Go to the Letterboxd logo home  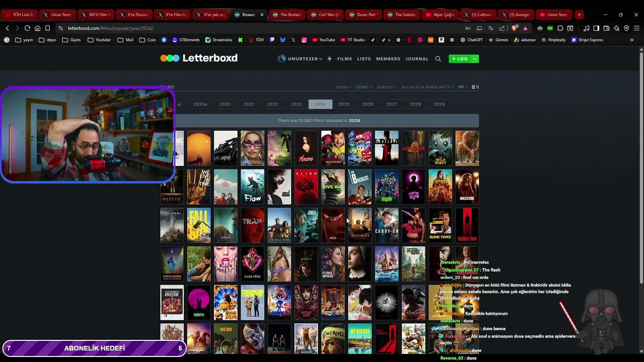pyautogui.click(x=199, y=58)
